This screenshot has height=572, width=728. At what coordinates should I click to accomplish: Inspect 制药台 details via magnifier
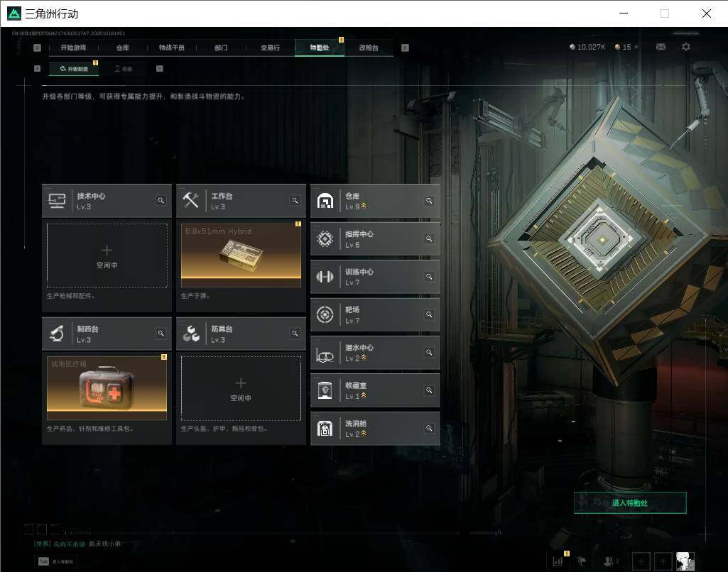point(161,334)
